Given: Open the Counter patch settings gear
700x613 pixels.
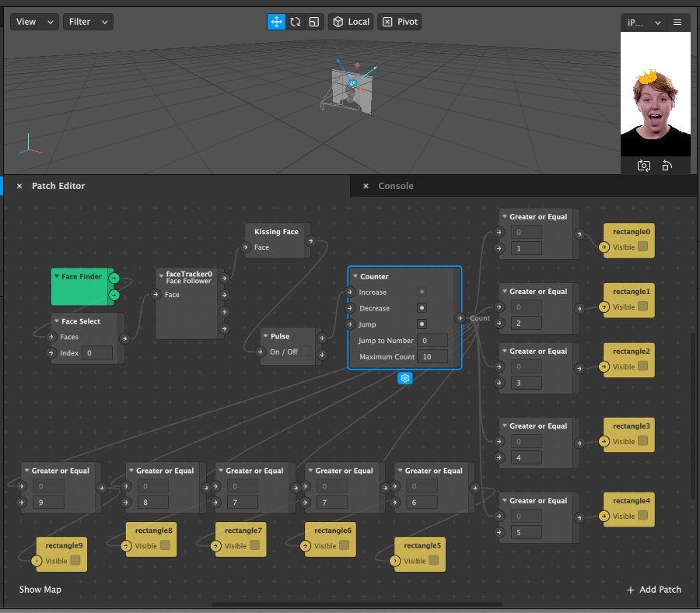Looking at the screenshot, I should [x=404, y=378].
